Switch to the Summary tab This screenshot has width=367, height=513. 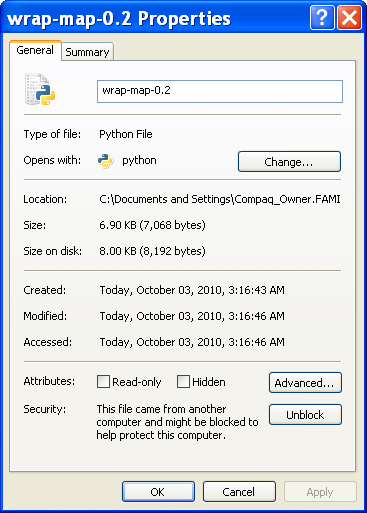tap(87, 52)
